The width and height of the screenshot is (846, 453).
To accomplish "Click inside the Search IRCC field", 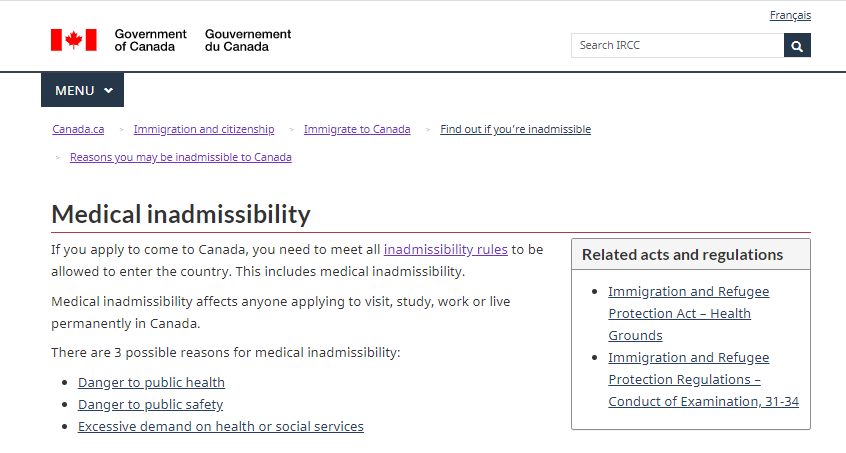I will (677, 45).
